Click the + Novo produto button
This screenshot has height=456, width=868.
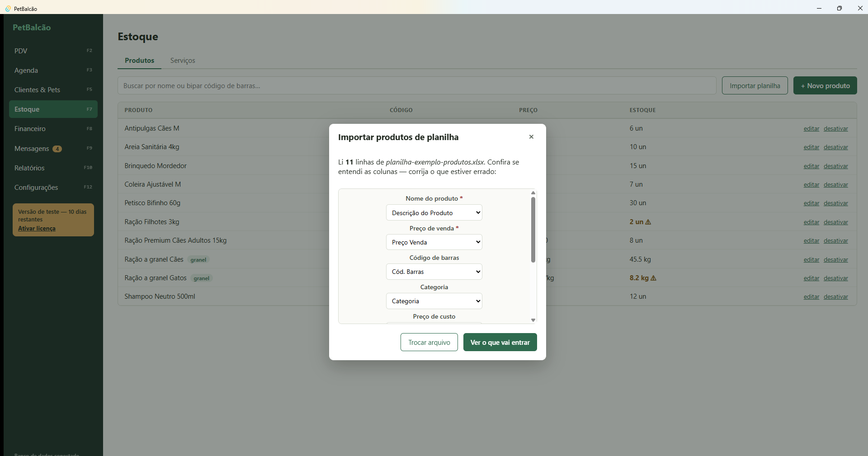[825, 85]
